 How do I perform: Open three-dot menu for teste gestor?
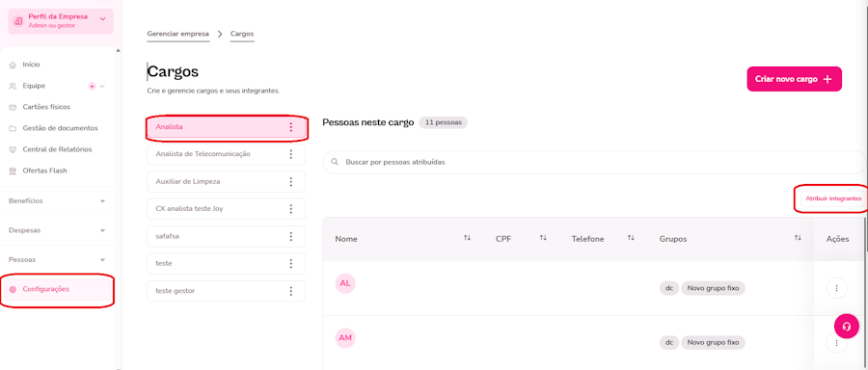pyautogui.click(x=290, y=291)
